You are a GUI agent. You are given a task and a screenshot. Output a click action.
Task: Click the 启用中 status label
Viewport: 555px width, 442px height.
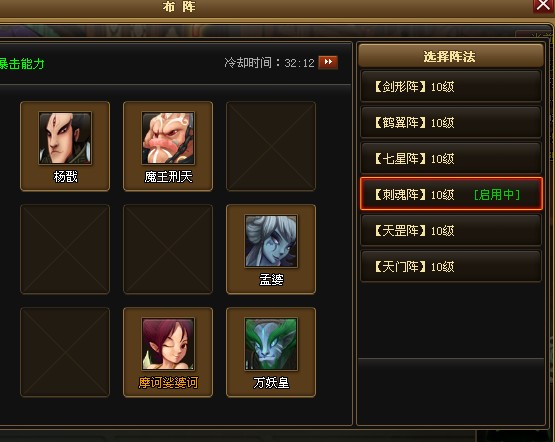pos(497,195)
